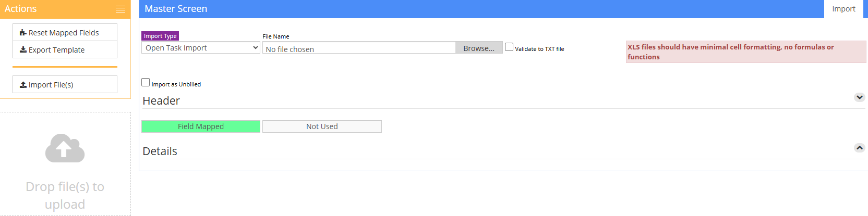868x216 pixels.
Task: Open the Import Type dropdown
Action: (201, 48)
